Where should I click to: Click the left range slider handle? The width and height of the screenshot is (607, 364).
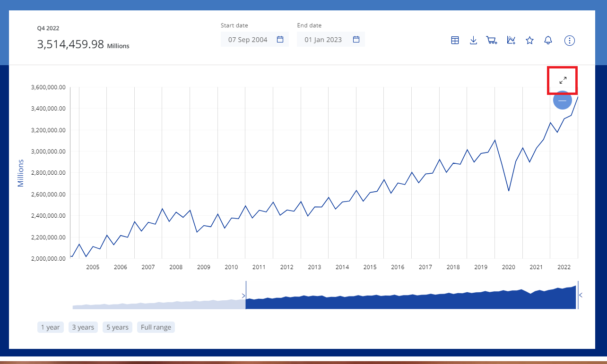244,296
